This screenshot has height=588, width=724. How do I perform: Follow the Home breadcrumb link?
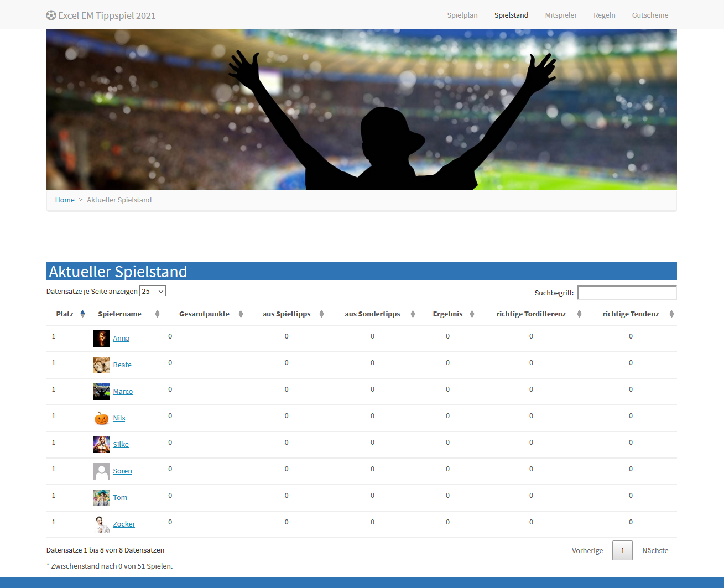pyautogui.click(x=65, y=200)
